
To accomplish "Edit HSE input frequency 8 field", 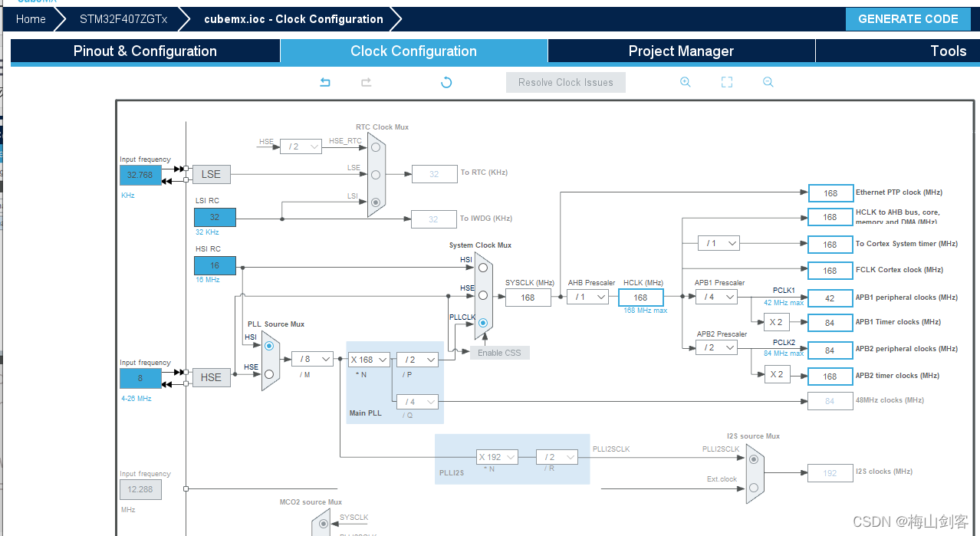I will click(140, 378).
